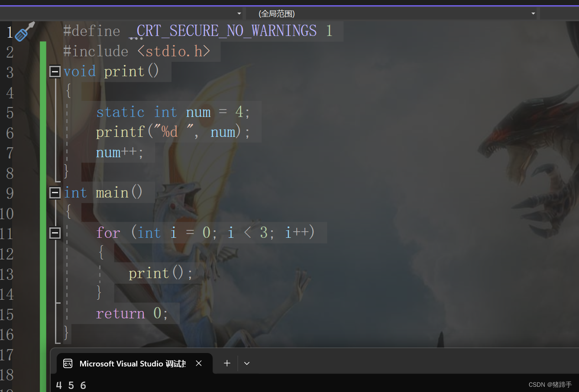Click line number 13 in the gutter
Screen dimensions: 579x392
click(7, 274)
